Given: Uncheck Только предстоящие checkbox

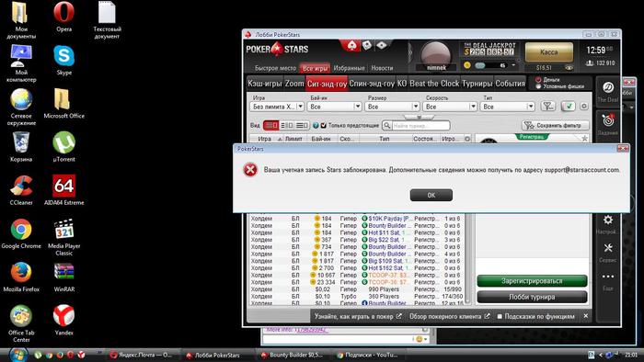Looking at the screenshot, I should 323,126.
